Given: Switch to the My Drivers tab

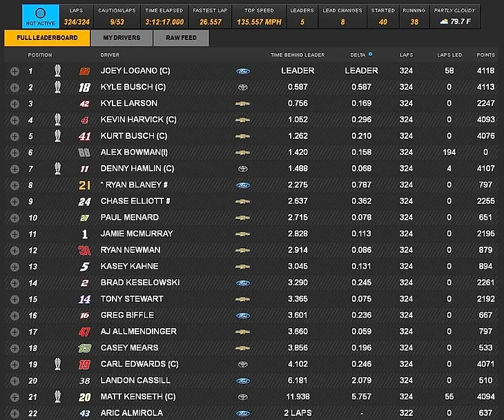Looking at the screenshot, I should [122, 38].
